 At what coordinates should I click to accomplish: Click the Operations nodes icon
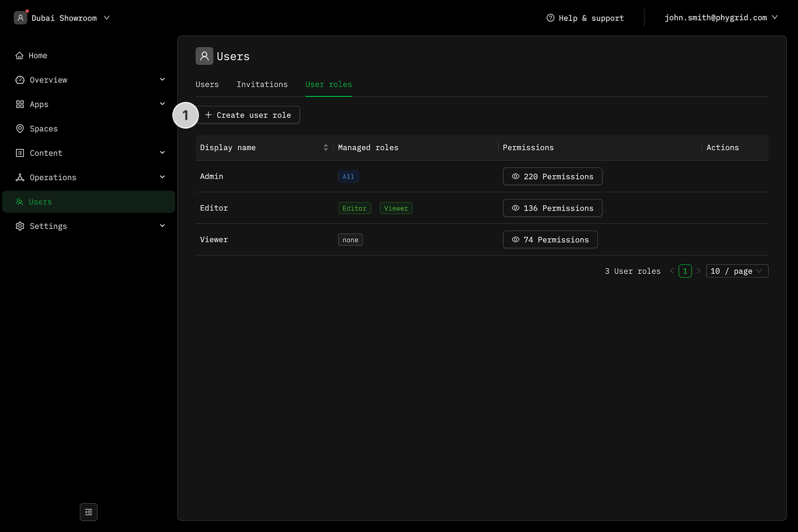20,177
